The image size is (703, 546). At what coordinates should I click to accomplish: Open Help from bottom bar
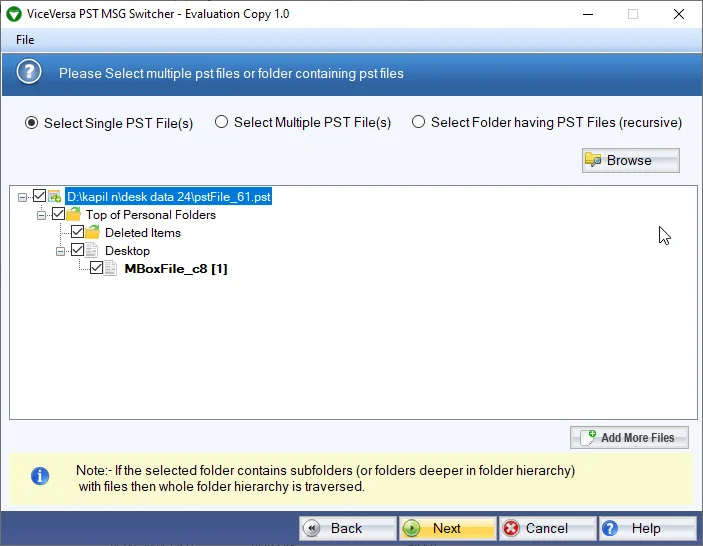point(647,529)
